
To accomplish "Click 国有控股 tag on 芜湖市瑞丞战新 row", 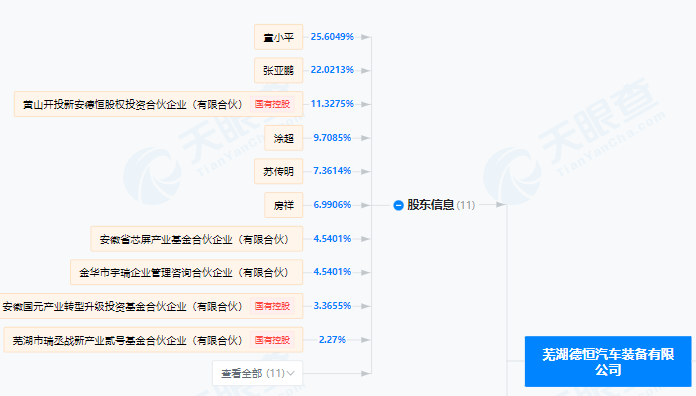I will 272,340.
